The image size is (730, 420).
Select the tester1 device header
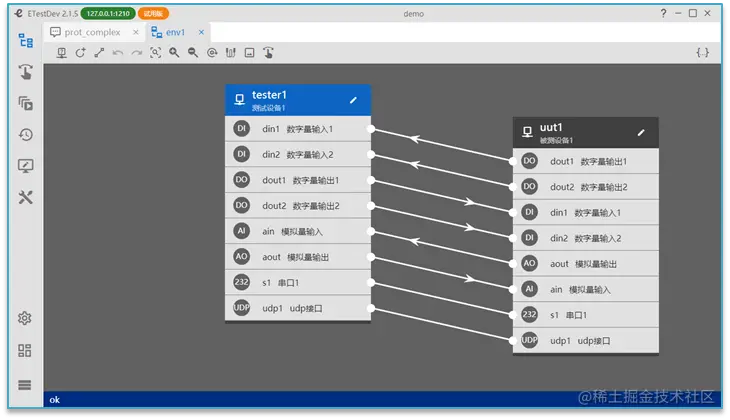point(298,100)
